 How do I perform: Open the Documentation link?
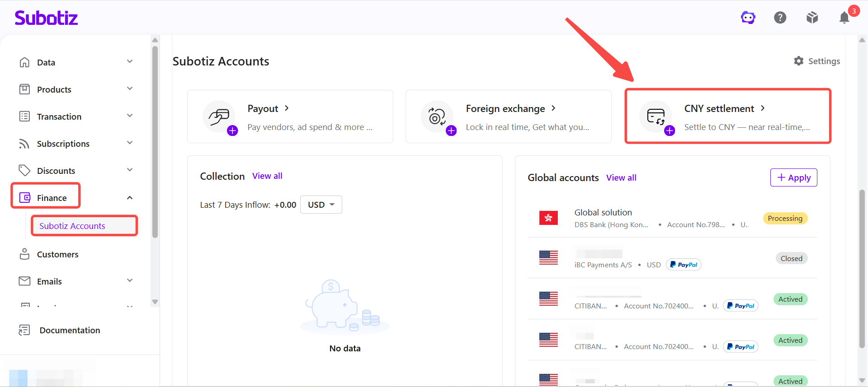70,330
